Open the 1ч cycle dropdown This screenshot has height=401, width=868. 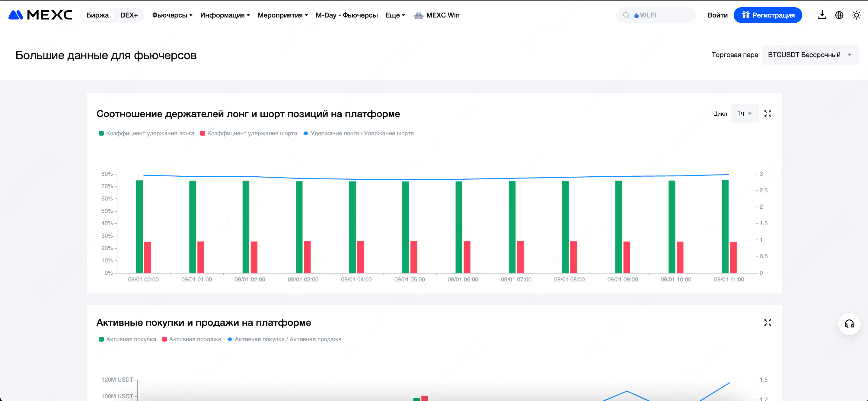pyautogui.click(x=744, y=114)
